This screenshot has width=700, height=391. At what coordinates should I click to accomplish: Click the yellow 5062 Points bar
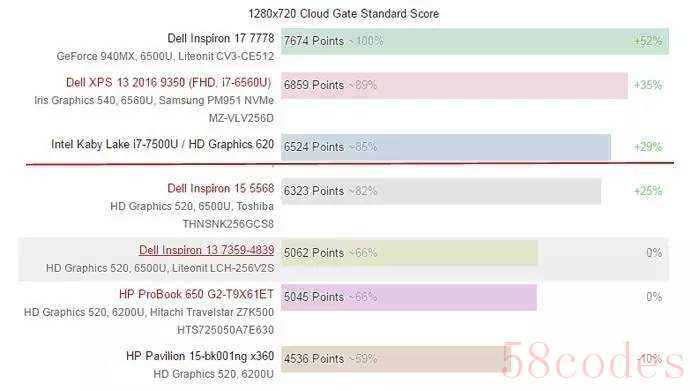409,253
